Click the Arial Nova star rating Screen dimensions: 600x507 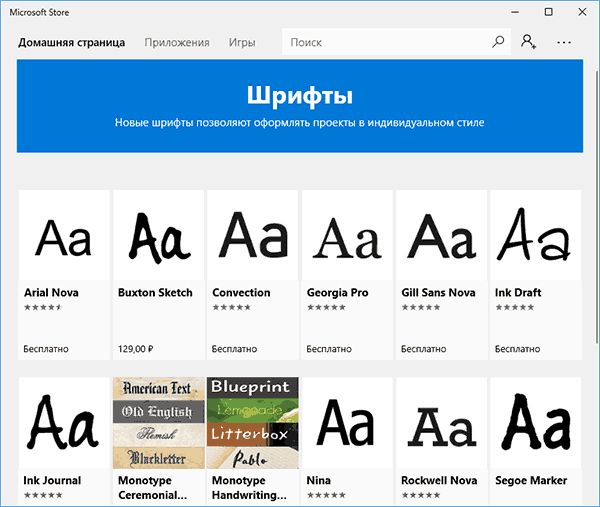43,307
